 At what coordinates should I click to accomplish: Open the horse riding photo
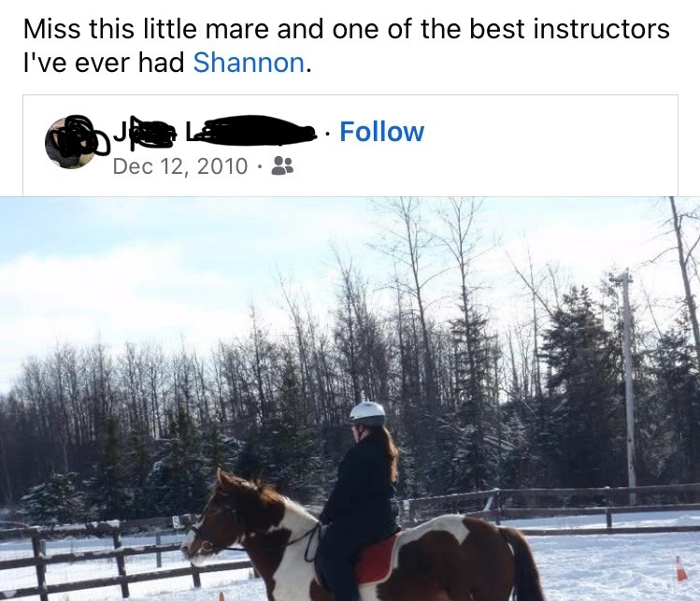pyautogui.click(x=350, y=399)
